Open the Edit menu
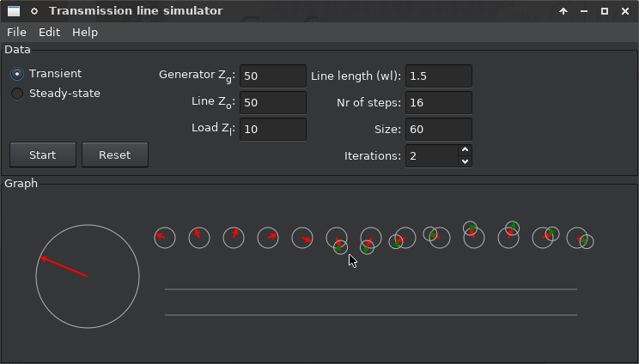The image size is (639, 364). tap(49, 32)
